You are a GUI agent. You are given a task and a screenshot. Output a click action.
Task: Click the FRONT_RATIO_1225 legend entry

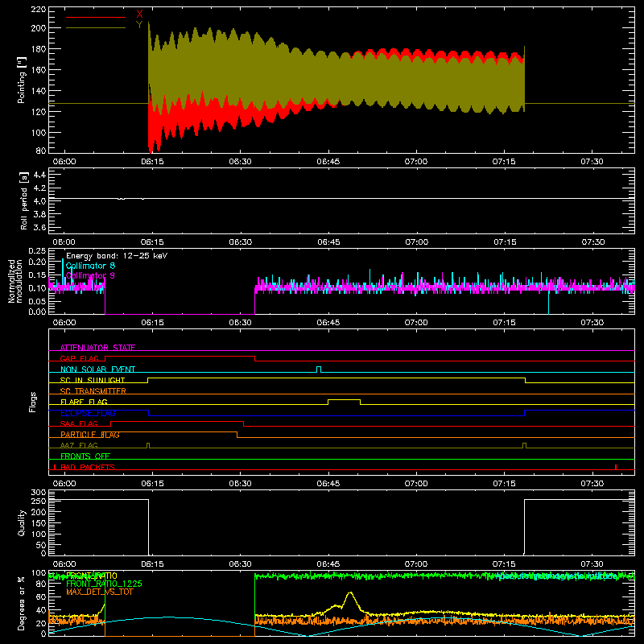pyautogui.click(x=104, y=584)
